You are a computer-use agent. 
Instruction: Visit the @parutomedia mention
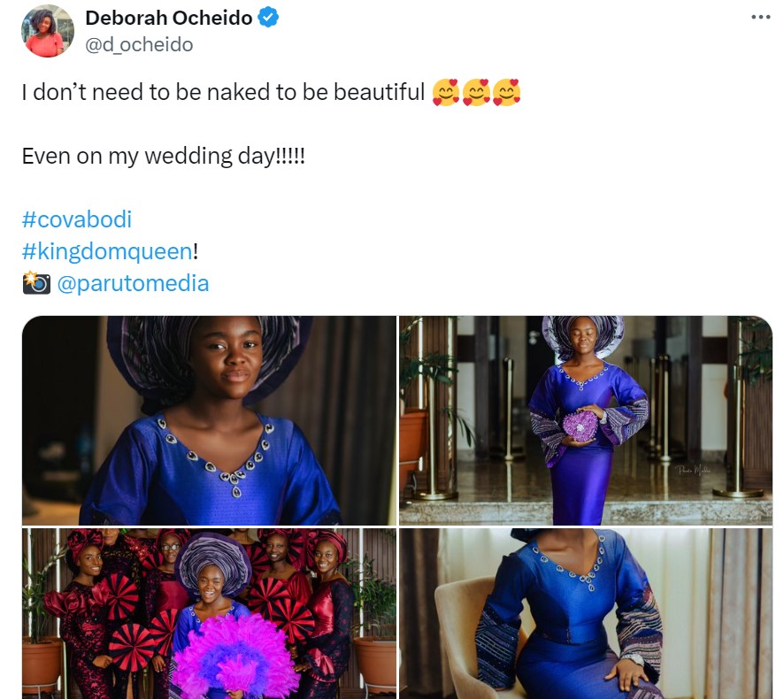133,283
